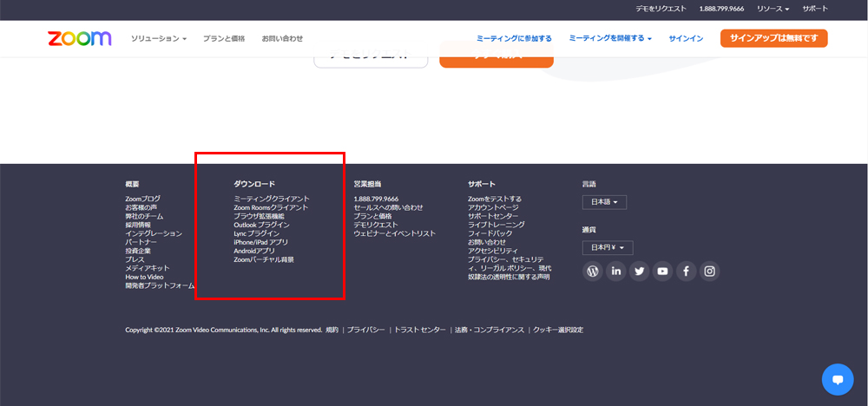Open プランと価格 footer link
The width and height of the screenshot is (868, 406).
point(373,216)
